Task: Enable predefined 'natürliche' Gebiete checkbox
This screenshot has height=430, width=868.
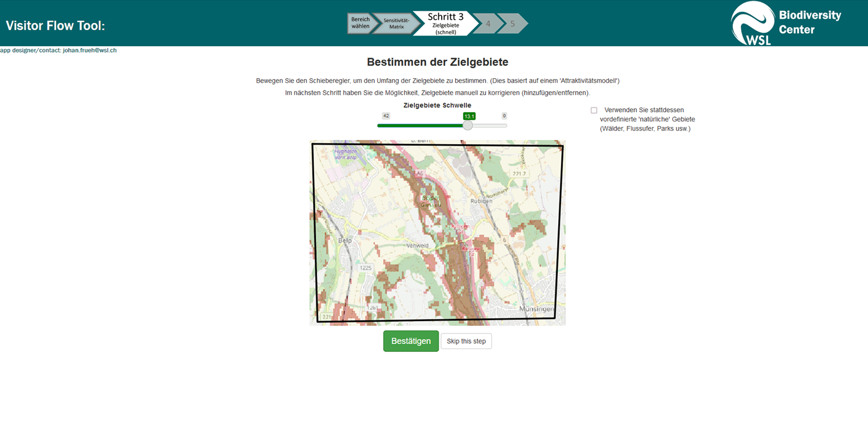Action: point(594,110)
